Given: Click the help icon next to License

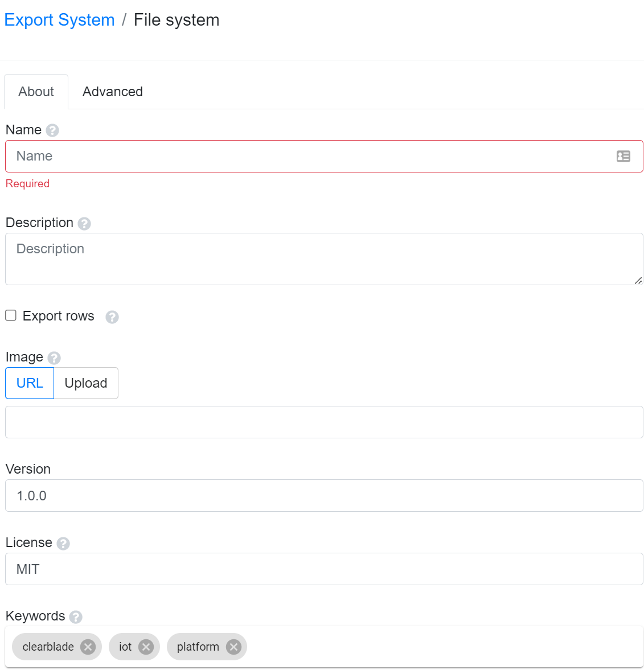Looking at the screenshot, I should point(63,544).
